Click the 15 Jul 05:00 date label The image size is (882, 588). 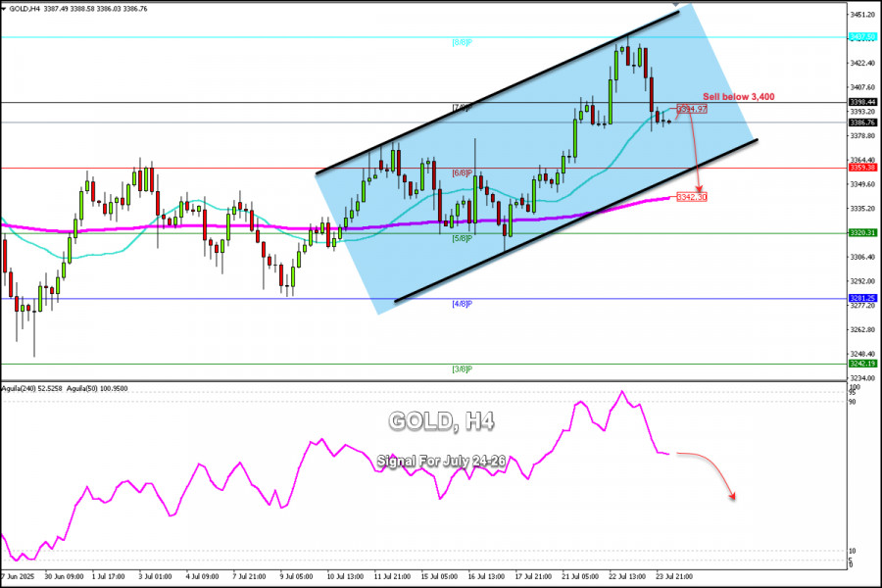point(439,577)
